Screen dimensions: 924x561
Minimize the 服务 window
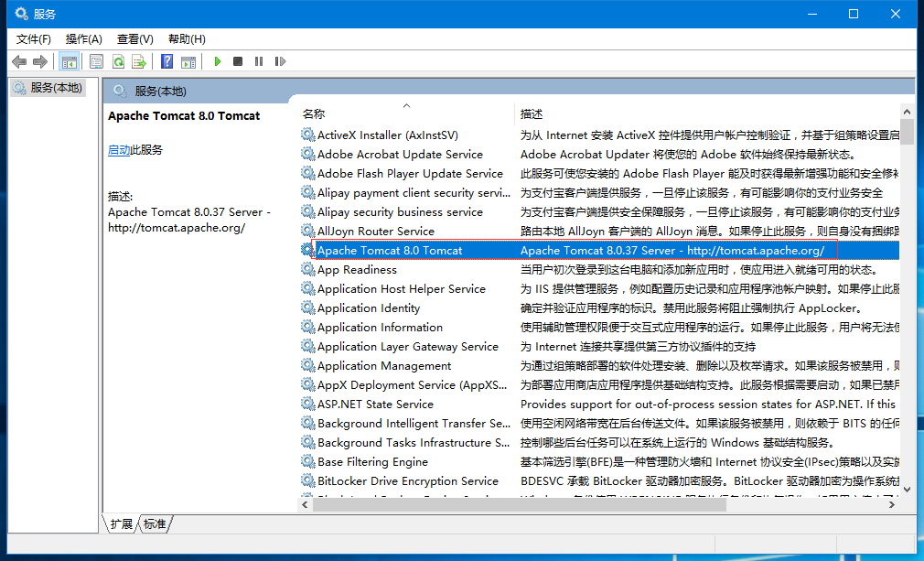pyautogui.click(x=812, y=14)
